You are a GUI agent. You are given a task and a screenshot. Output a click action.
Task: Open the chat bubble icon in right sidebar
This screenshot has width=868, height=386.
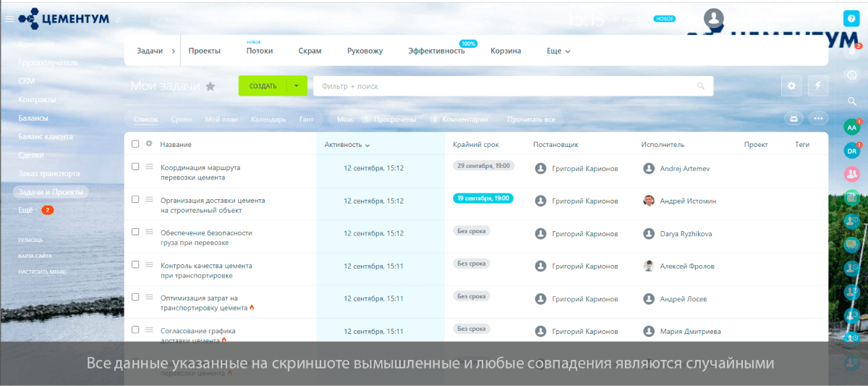tap(851, 75)
